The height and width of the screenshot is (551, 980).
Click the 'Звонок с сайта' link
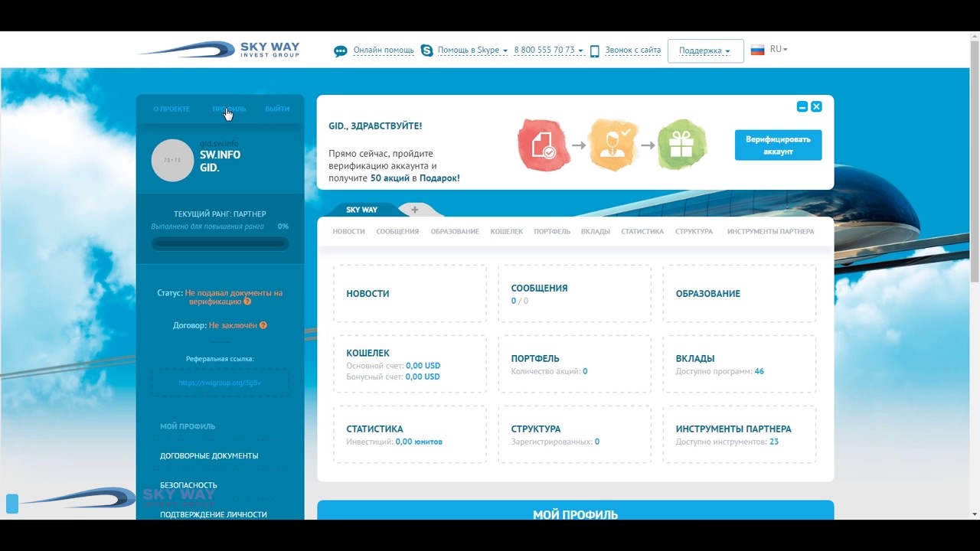pyautogui.click(x=632, y=51)
